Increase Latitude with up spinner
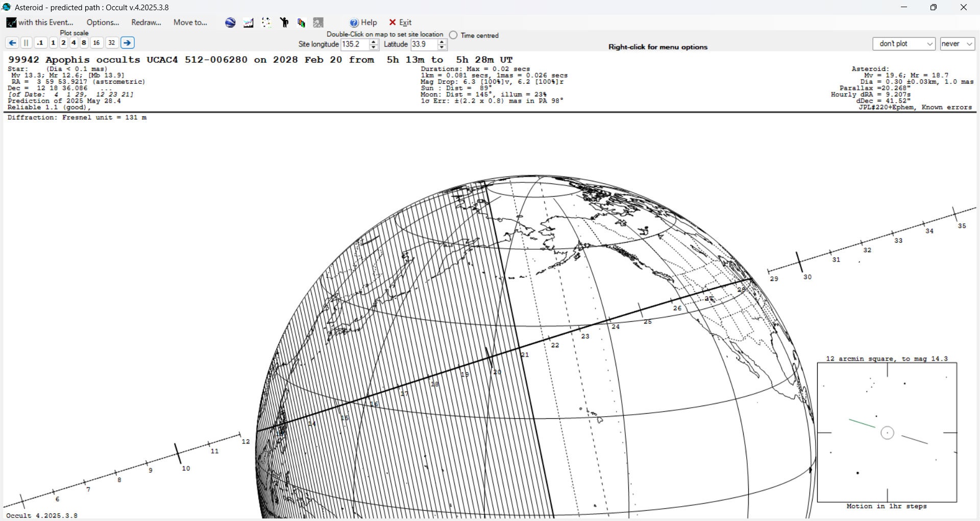This screenshot has height=521, width=980. click(x=442, y=42)
